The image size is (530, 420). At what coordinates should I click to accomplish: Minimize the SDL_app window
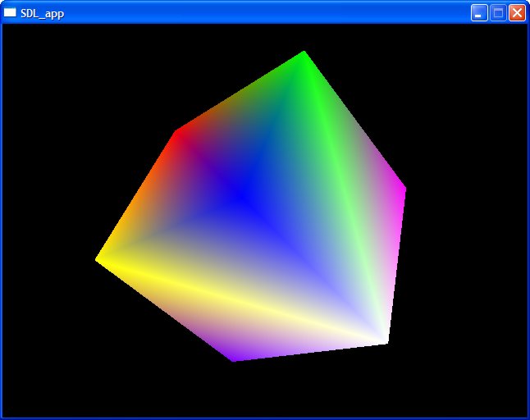click(479, 12)
